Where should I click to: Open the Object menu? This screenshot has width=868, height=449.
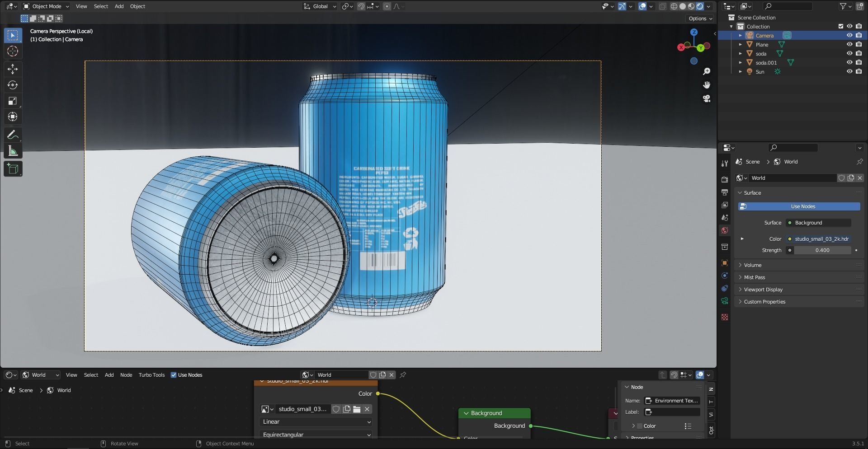(137, 6)
